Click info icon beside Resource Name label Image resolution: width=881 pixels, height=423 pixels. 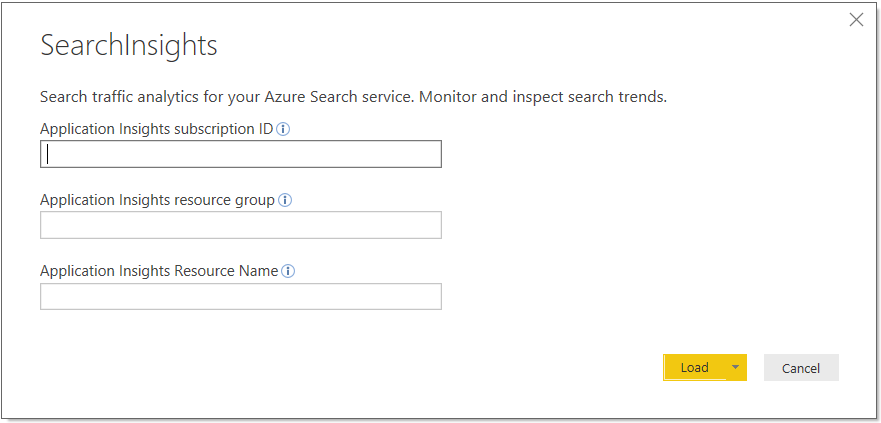[288, 271]
